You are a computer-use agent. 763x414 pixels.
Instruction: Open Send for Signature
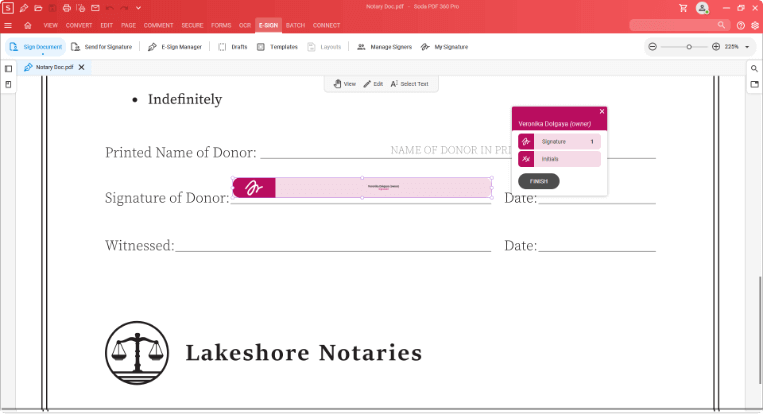(104, 47)
